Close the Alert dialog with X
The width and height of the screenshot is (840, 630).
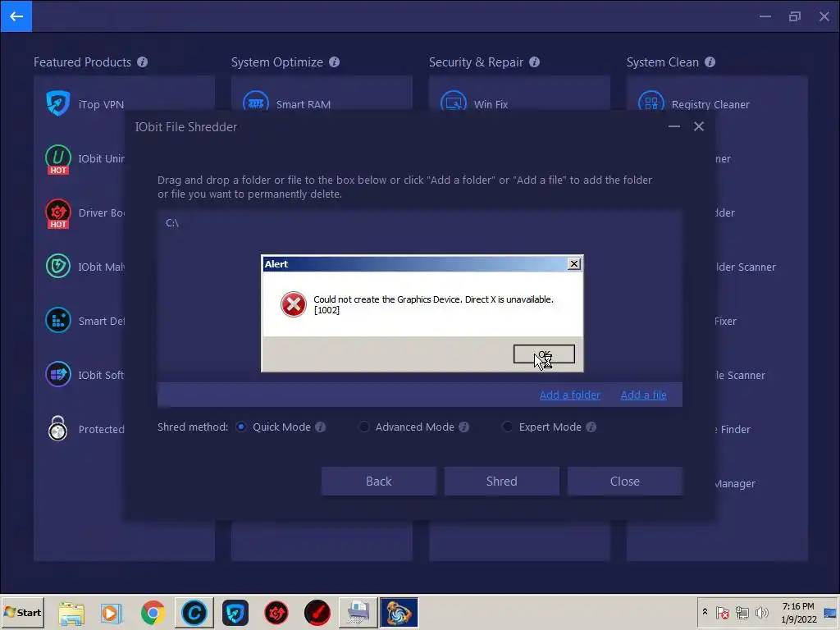[x=573, y=263]
